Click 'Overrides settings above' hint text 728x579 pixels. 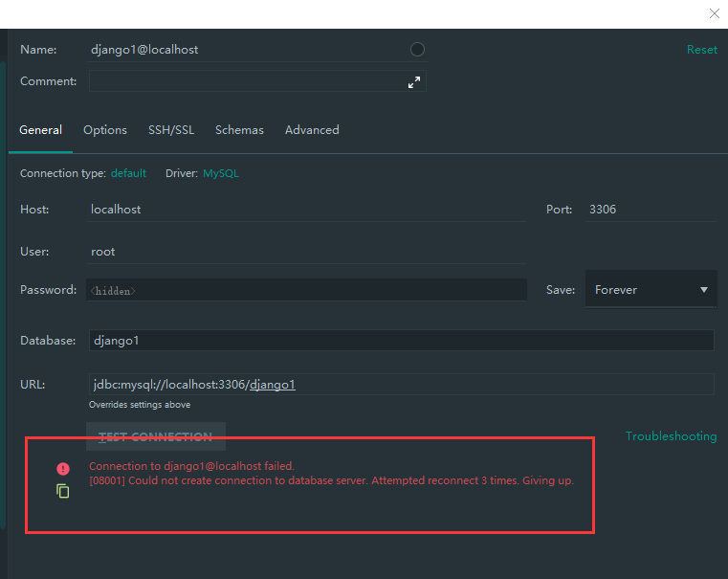point(140,405)
